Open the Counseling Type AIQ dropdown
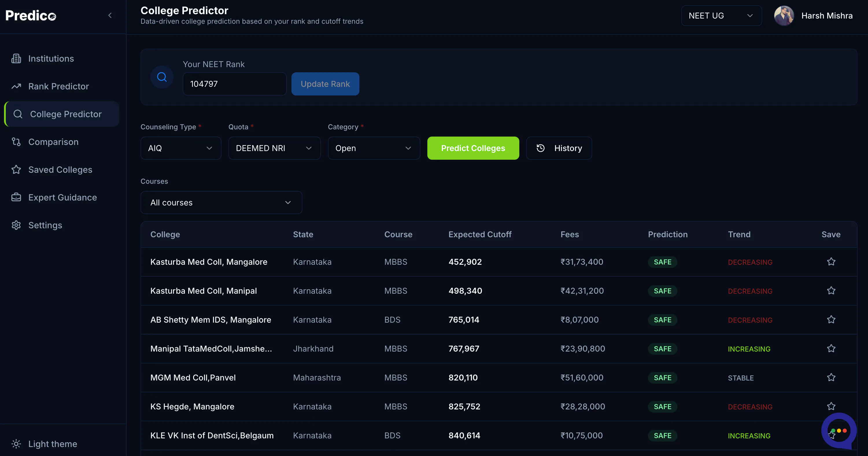 (181, 148)
